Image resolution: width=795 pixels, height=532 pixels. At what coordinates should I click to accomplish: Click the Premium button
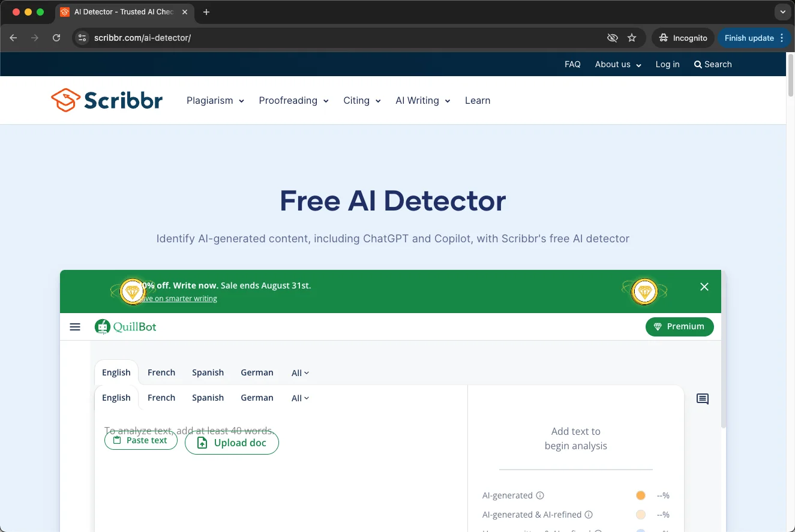pyautogui.click(x=680, y=327)
